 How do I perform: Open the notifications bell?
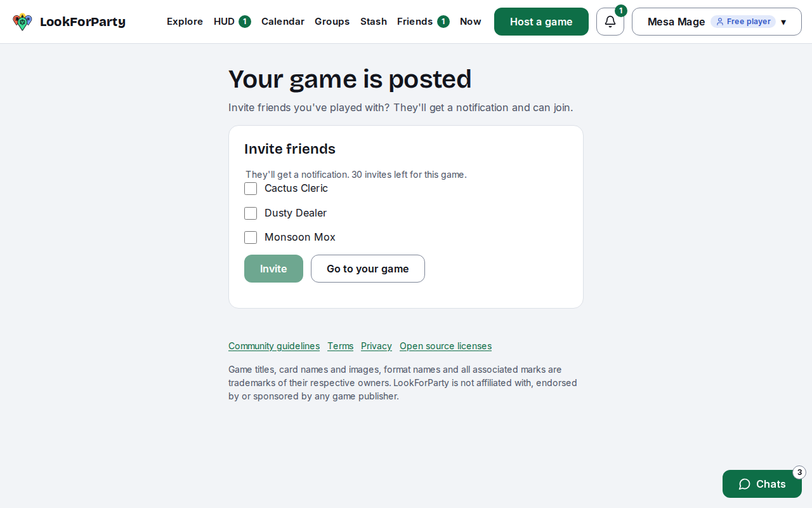coord(610,22)
